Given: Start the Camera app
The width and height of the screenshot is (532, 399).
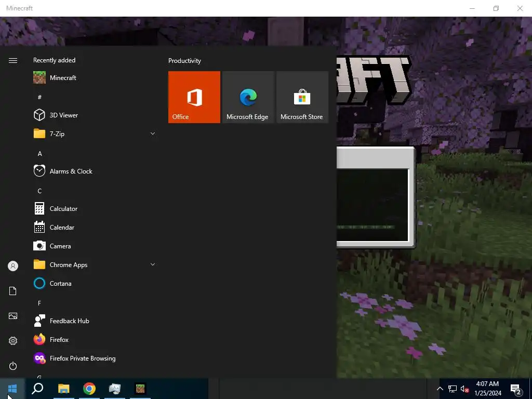Looking at the screenshot, I should point(94,246).
